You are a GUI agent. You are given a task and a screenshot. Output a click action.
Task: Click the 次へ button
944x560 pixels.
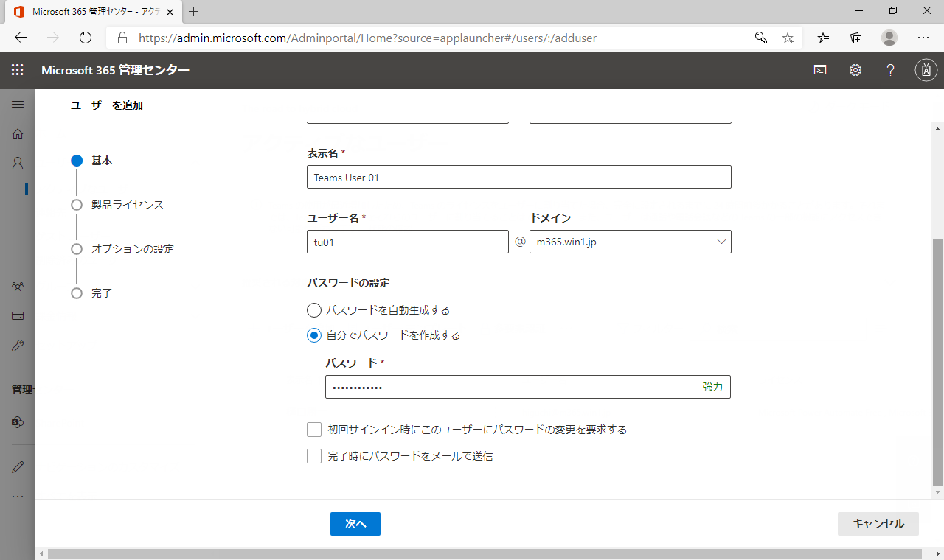pyautogui.click(x=355, y=524)
